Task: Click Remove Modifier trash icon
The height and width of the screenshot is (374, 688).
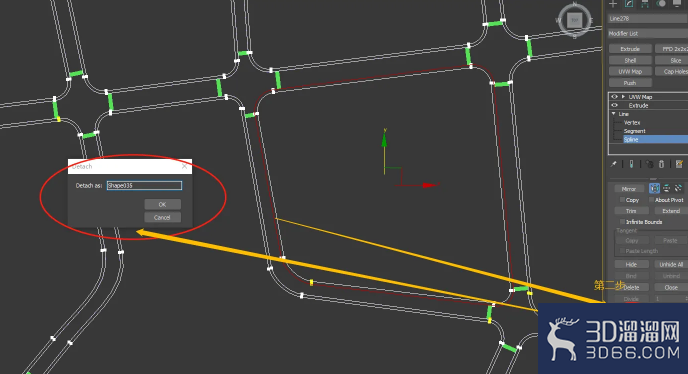Action: point(662,164)
